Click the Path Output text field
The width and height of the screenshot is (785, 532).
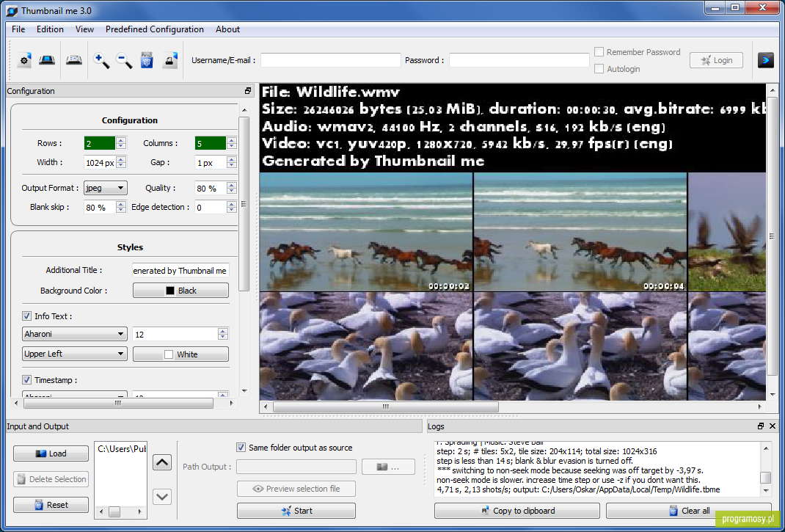click(x=296, y=467)
